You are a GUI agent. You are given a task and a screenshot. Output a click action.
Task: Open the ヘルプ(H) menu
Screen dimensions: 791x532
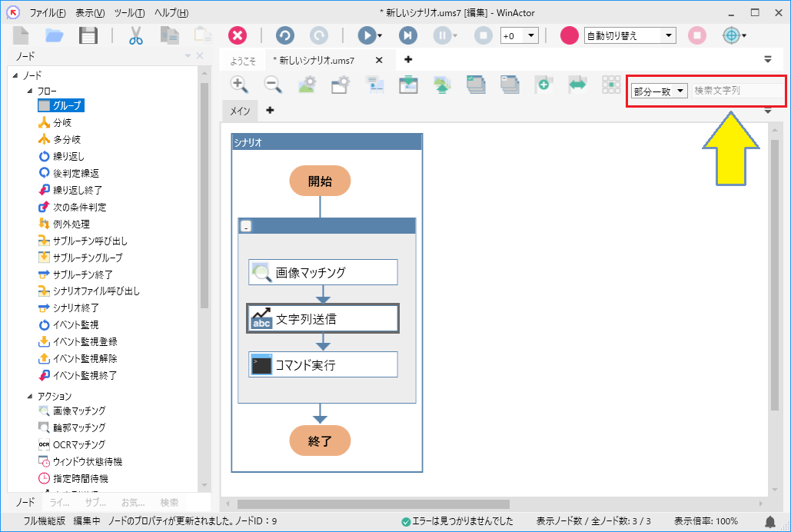point(171,13)
